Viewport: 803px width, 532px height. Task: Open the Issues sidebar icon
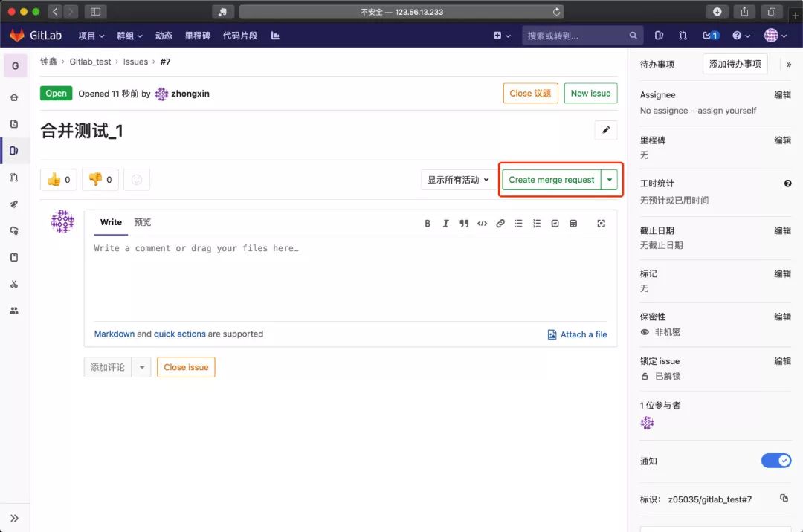[x=14, y=150]
